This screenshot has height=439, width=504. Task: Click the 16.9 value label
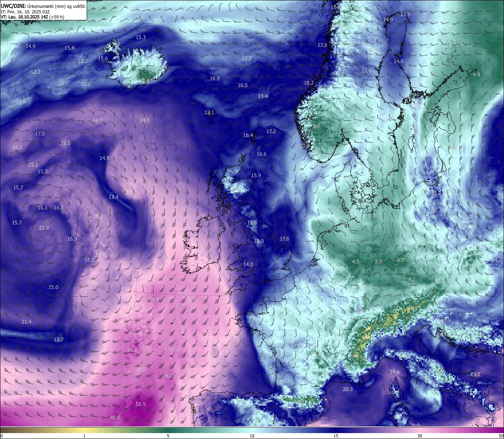pos(72,239)
